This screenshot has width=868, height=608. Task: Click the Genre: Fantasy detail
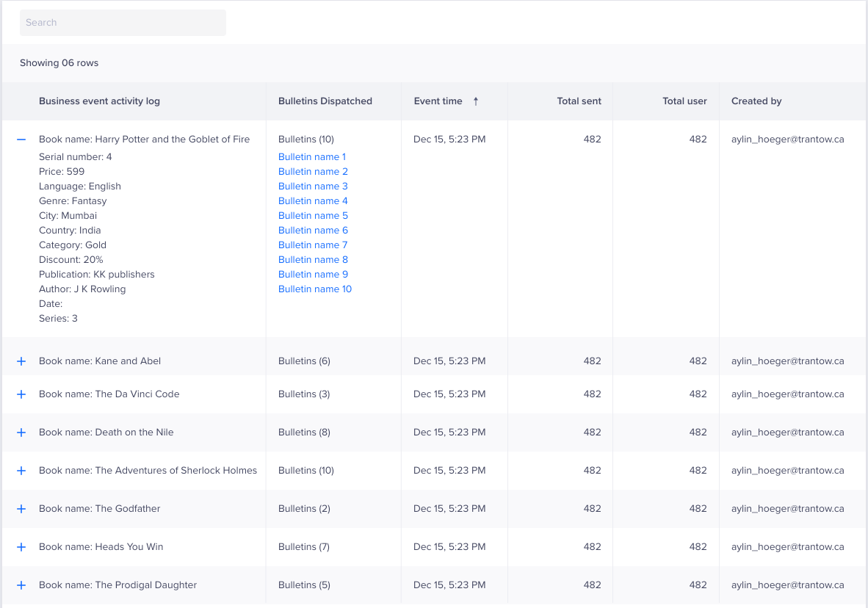73,201
